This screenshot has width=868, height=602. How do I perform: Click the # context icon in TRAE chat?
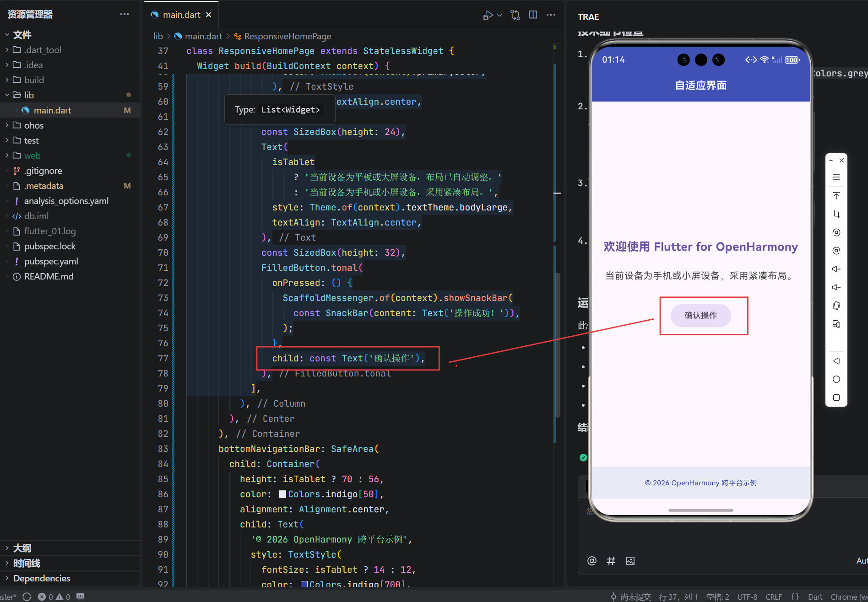611,560
